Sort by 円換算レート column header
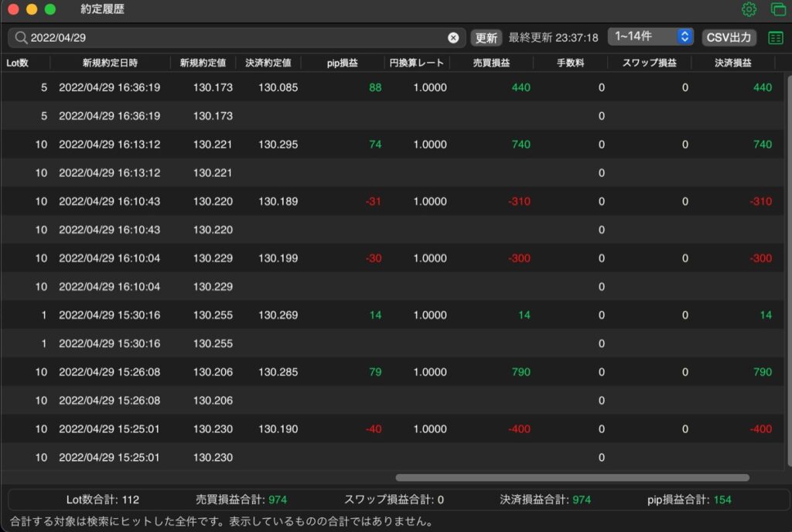Image resolution: width=792 pixels, height=532 pixels. click(416, 63)
